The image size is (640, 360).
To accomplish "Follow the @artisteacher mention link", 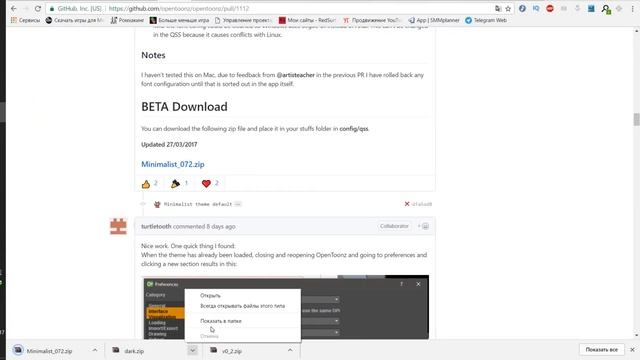I will click(296, 75).
